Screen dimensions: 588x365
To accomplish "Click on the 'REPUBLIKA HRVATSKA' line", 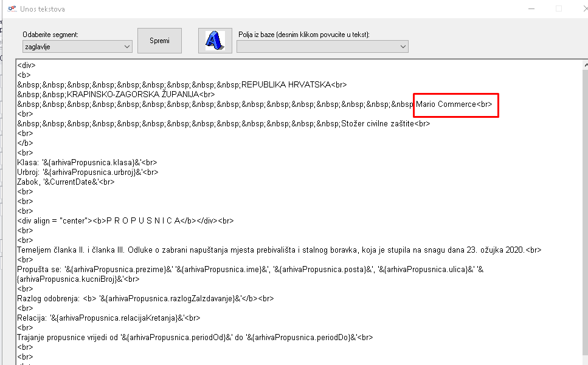I will coord(286,85).
